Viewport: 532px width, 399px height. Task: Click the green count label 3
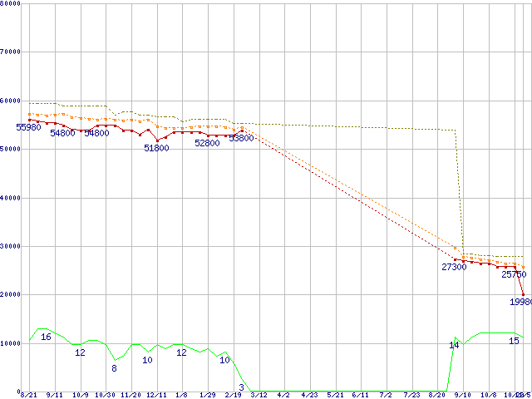pyautogui.click(x=242, y=387)
